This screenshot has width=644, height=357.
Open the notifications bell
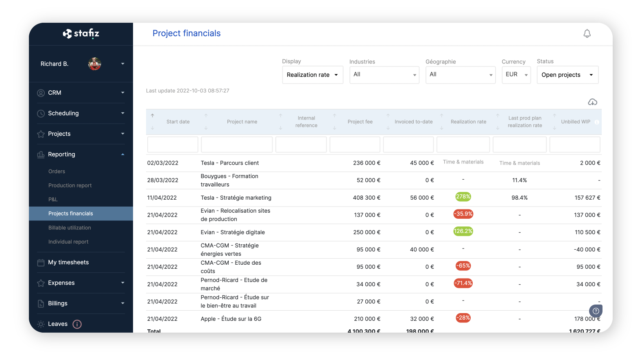pyautogui.click(x=587, y=34)
